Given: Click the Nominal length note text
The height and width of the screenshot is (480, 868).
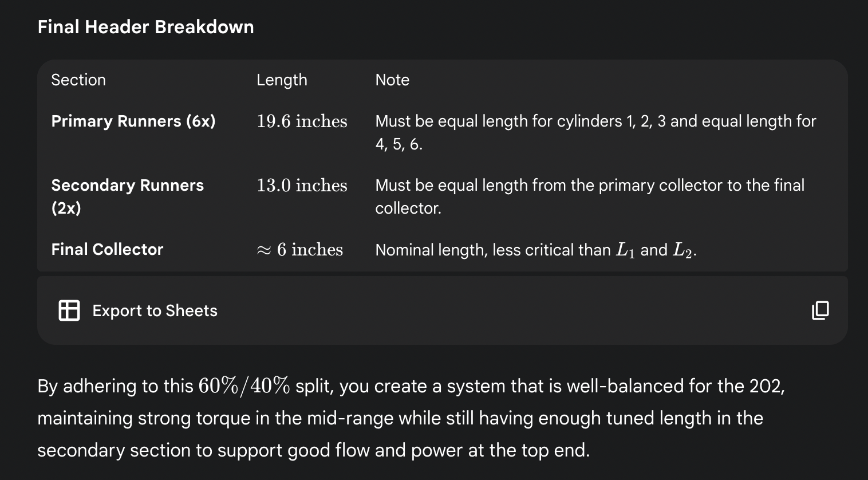Looking at the screenshot, I should click(492, 250).
